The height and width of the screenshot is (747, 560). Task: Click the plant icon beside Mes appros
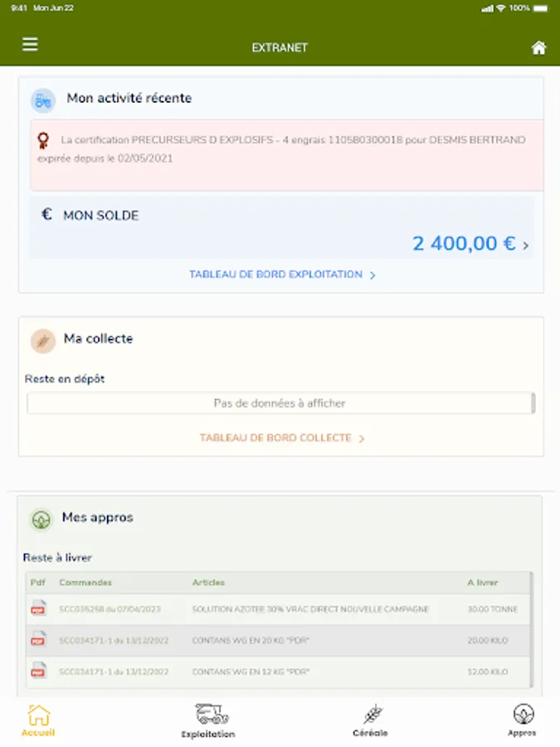41,520
